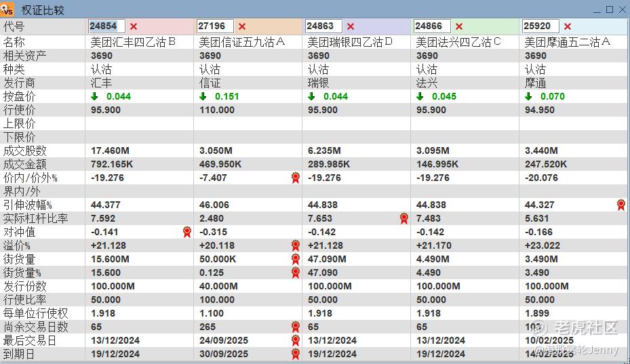The width and height of the screenshot is (630, 364).
Task: Click the row label 行使价
Action: tap(19, 110)
